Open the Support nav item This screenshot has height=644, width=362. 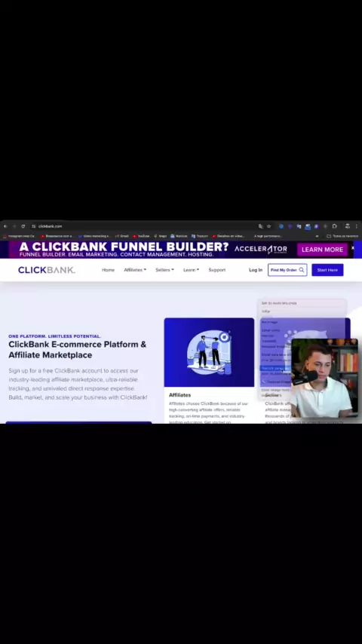tap(217, 270)
